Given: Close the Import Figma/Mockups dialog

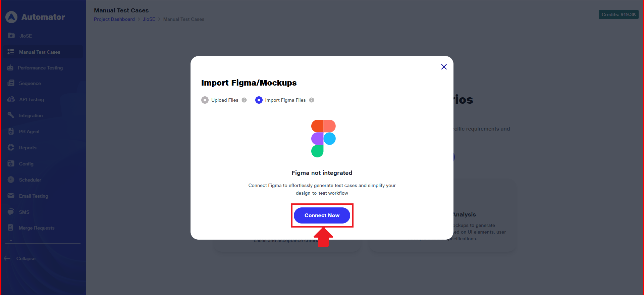Looking at the screenshot, I should point(444,67).
